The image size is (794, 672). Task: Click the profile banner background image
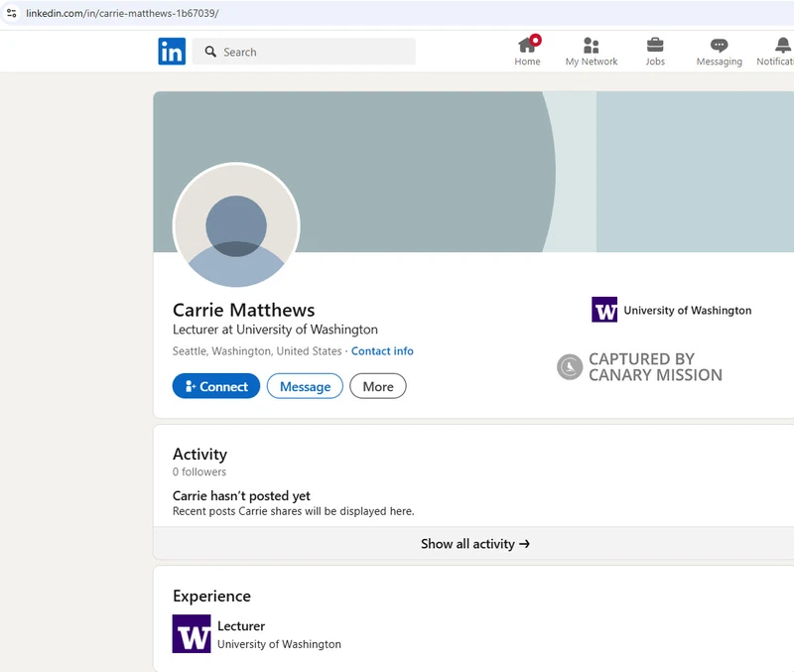(x=473, y=172)
